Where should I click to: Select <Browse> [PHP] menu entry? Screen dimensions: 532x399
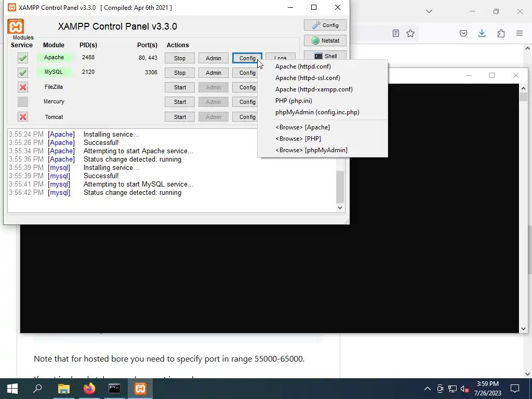(323, 139)
